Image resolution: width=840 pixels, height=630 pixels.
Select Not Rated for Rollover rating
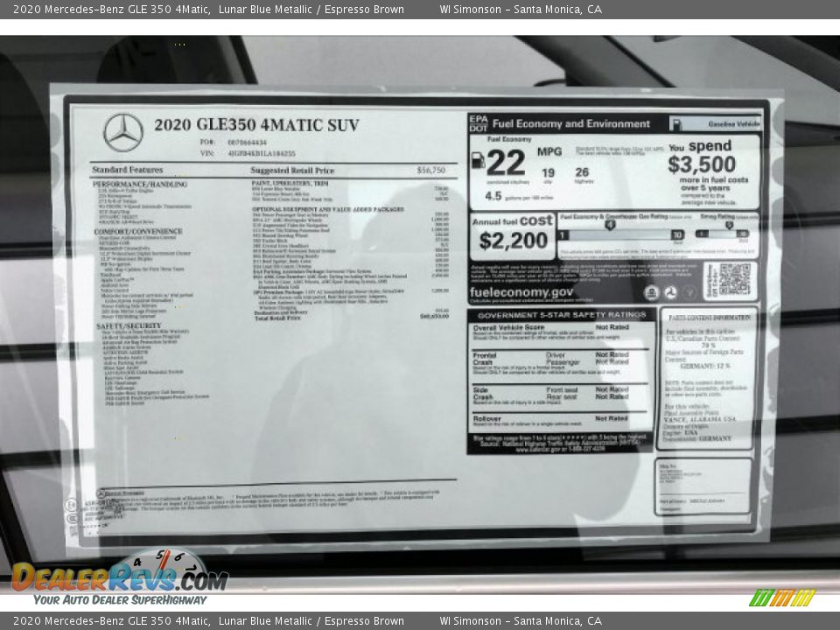[x=615, y=420]
